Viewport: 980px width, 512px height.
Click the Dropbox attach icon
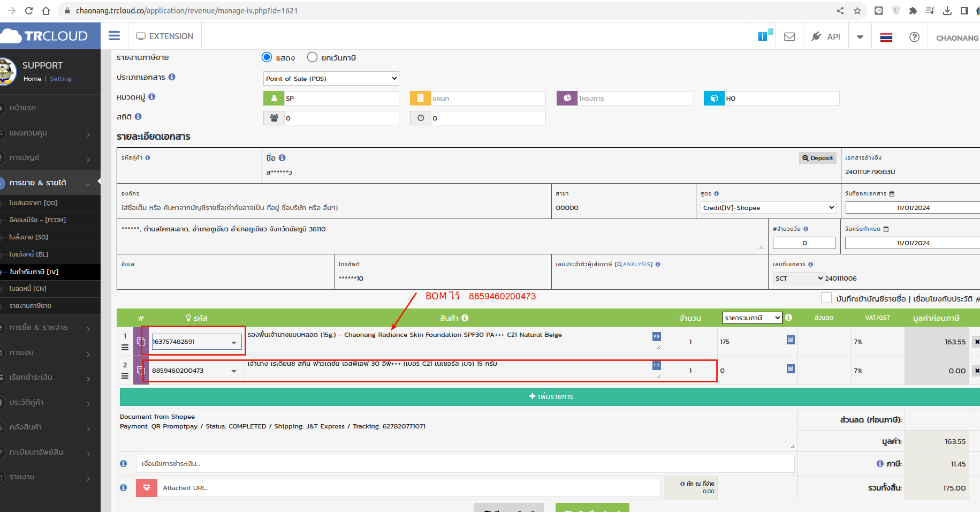[x=147, y=487]
